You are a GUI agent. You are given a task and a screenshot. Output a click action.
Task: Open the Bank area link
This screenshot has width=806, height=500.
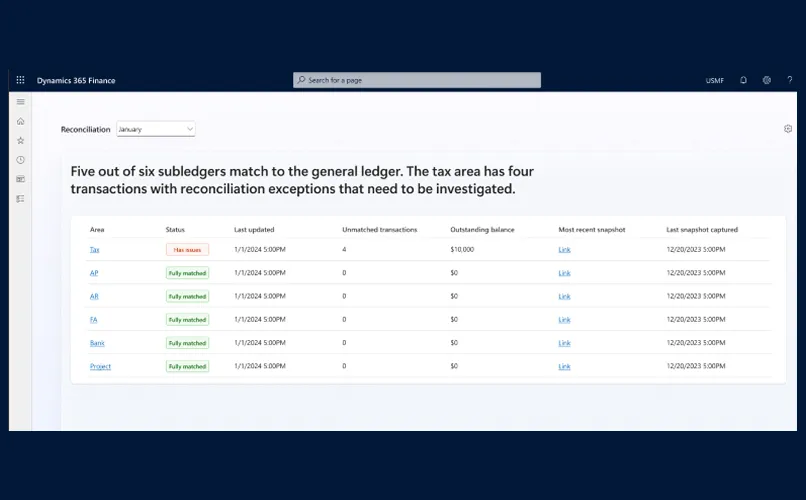click(97, 343)
